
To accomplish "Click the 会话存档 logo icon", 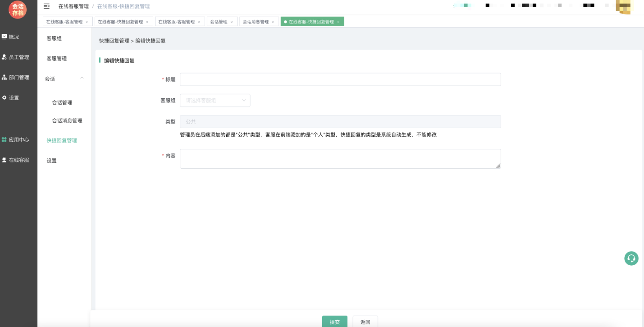I will [x=18, y=9].
